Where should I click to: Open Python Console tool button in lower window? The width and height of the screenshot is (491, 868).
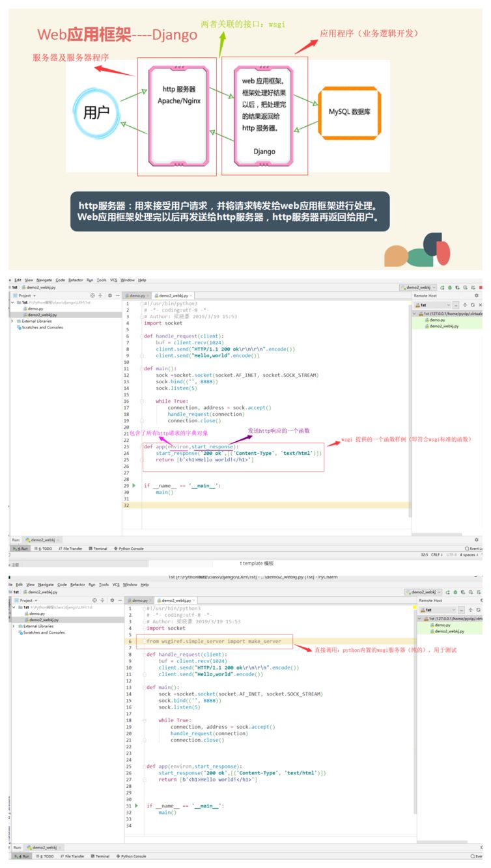pos(131,856)
